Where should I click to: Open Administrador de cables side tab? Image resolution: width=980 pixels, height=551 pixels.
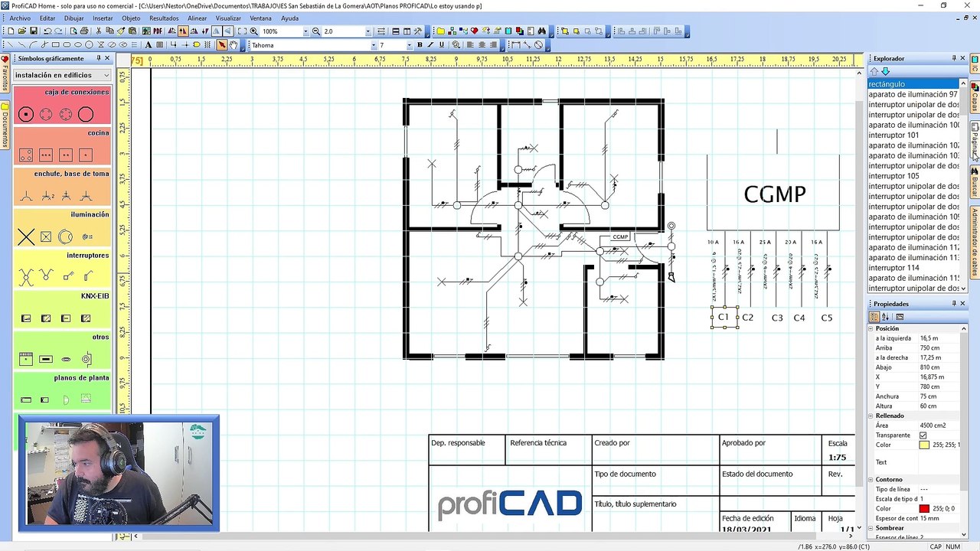click(x=975, y=242)
